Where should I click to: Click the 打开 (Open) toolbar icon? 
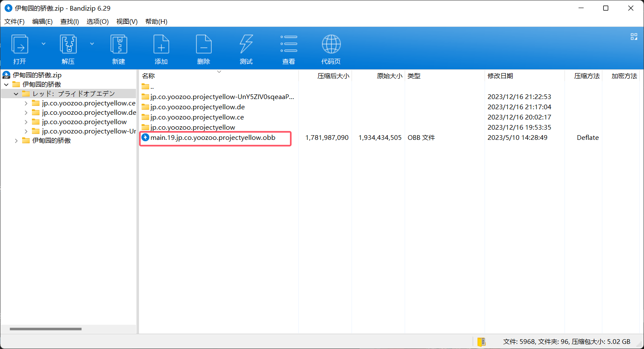pyautogui.click(x=20, y=45)
